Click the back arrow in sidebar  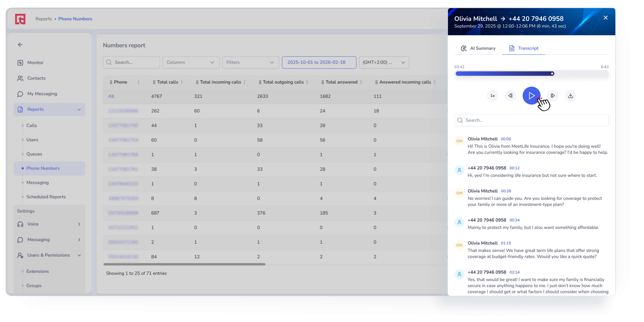(20, 45)
